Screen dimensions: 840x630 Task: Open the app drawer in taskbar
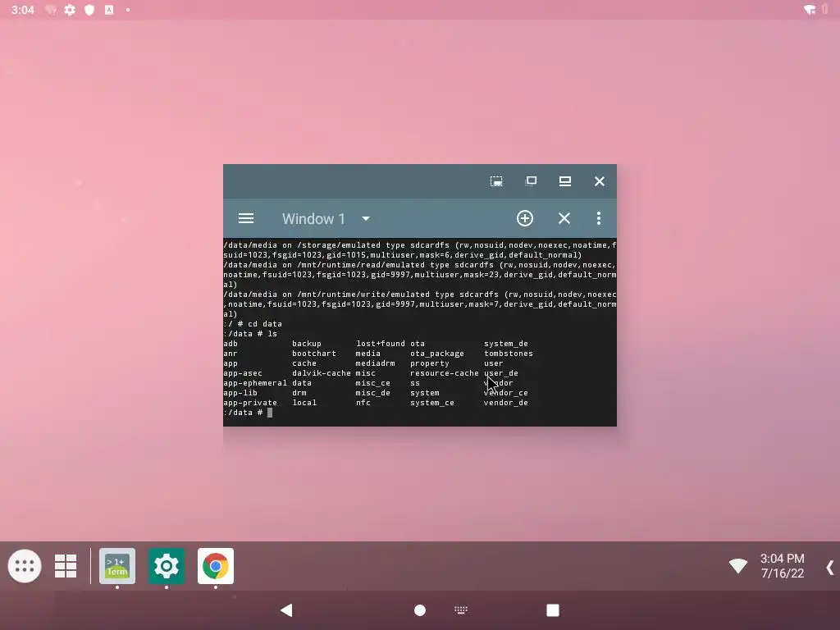tap(25, 566)
